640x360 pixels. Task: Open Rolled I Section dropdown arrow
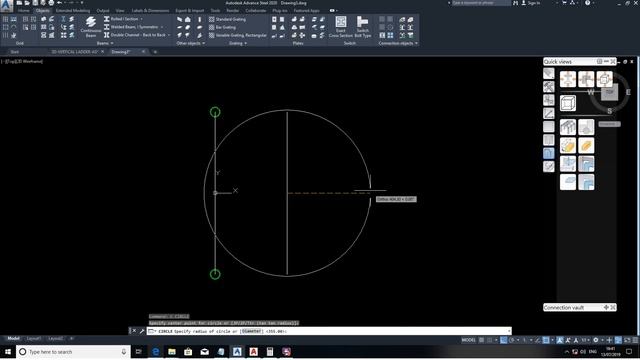142,19
